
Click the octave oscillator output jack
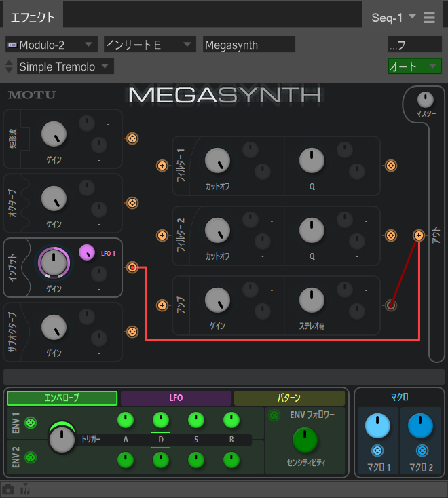click(x=132, y=203)
